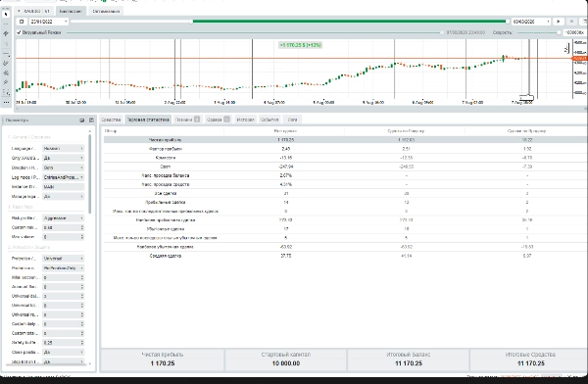Click the play backtest button
Screen dimensions: 588x384
[559, 22]
